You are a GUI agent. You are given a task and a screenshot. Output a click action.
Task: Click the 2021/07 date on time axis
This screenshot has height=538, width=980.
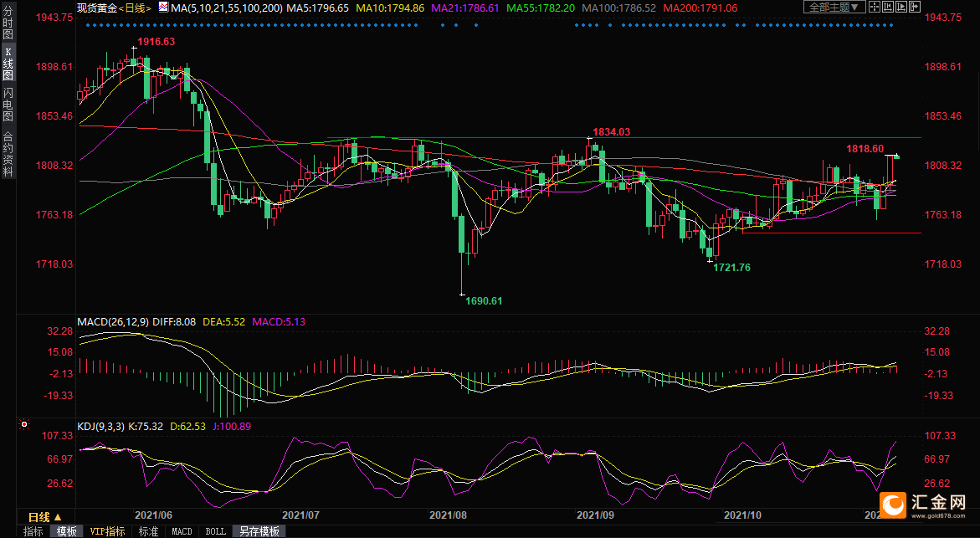[300, 515]
